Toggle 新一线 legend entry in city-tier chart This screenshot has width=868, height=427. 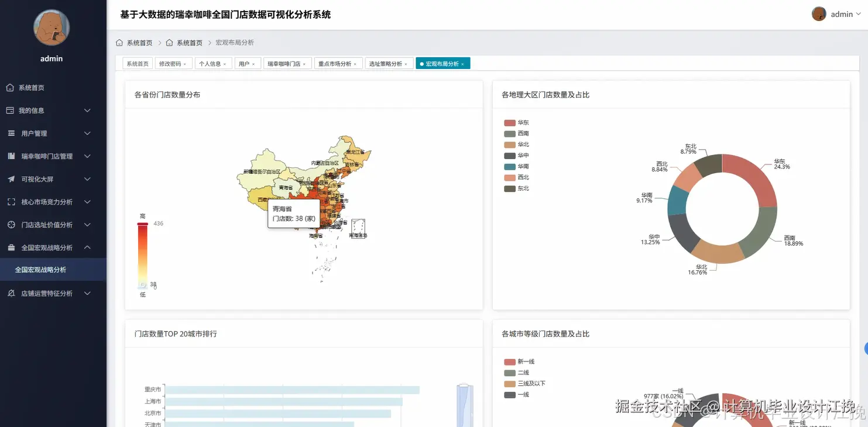pyautogui.click(x=519, y=362)
